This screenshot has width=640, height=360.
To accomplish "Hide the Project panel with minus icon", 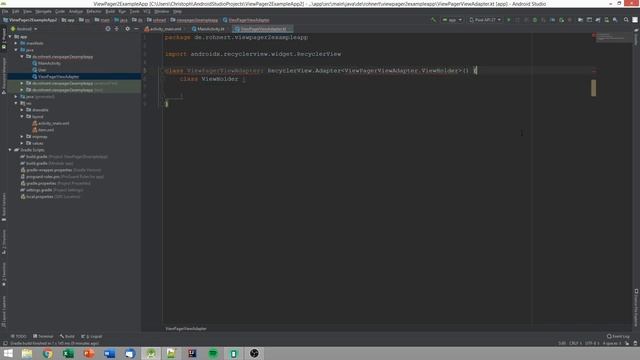I will click(x=136, y=29).
